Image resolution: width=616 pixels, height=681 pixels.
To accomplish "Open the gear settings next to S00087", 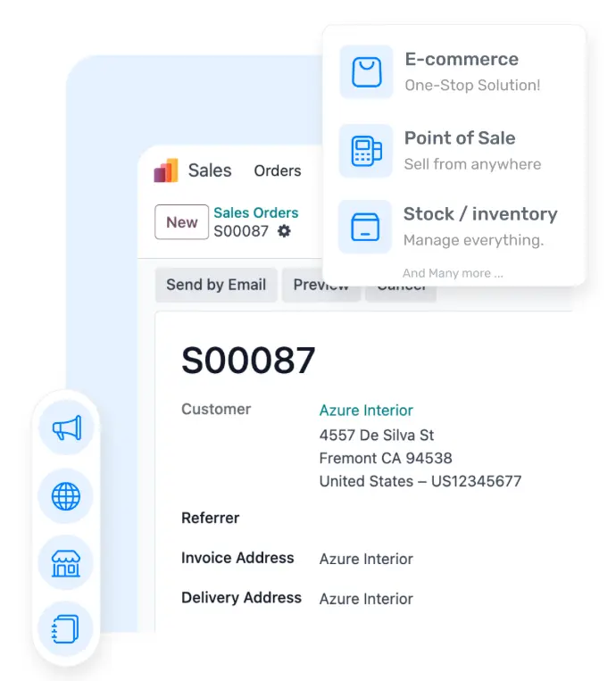I will (284, 231).
